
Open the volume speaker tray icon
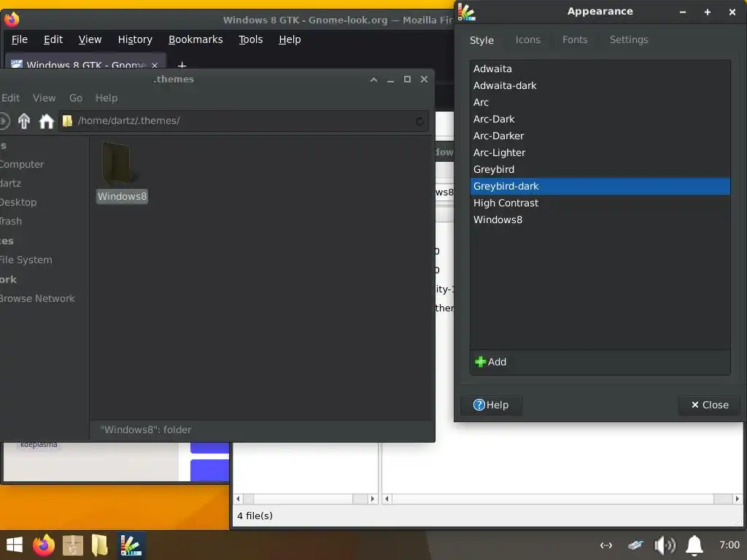665,545
